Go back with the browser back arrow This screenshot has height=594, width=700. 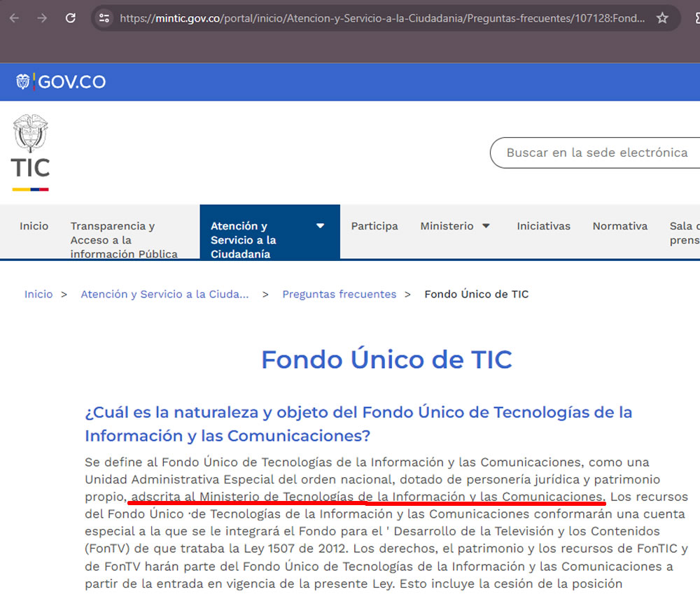tap(14, 18)
